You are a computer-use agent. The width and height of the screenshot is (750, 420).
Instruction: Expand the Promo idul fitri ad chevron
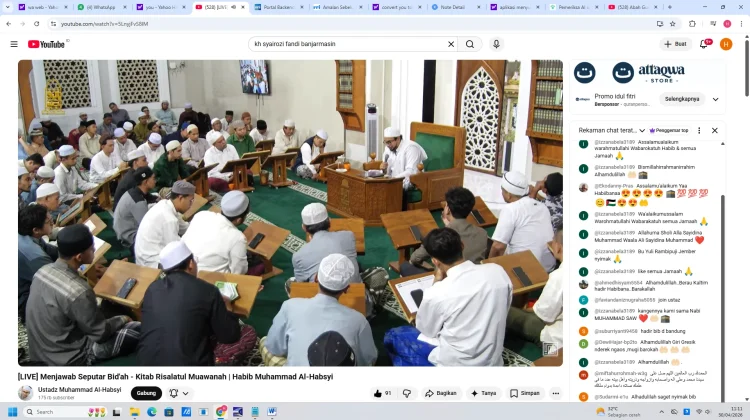tap(716, 99)
